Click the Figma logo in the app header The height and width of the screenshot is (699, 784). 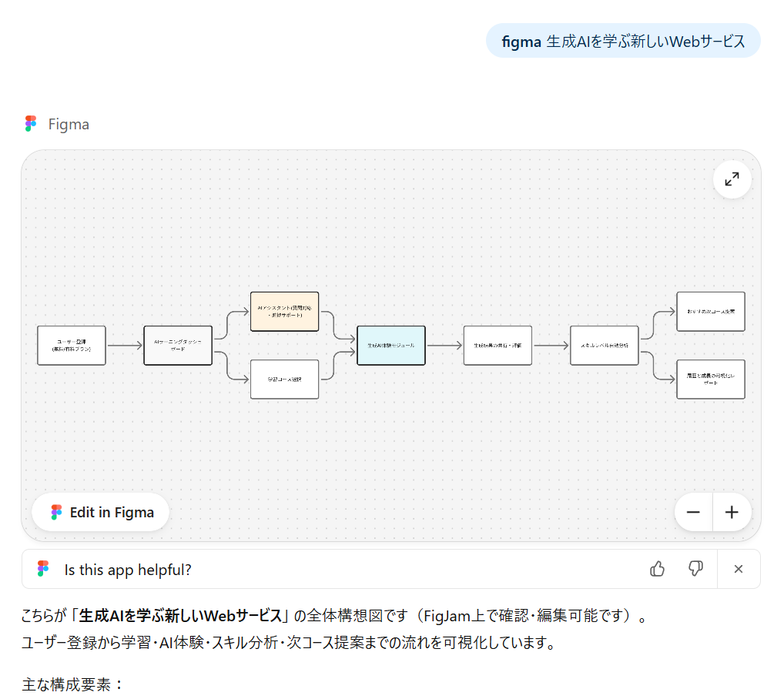pos(31,124)
